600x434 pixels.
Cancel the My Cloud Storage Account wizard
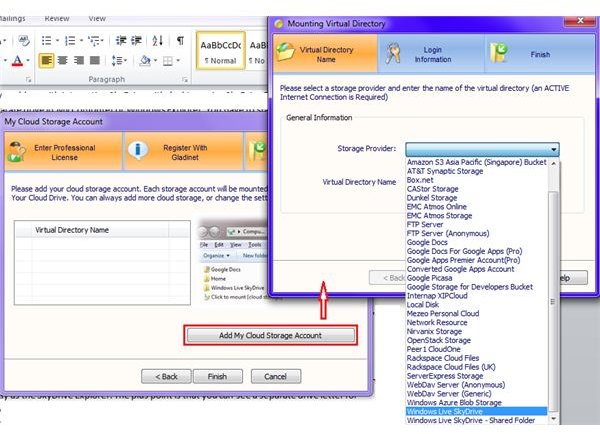pos(276,377)
